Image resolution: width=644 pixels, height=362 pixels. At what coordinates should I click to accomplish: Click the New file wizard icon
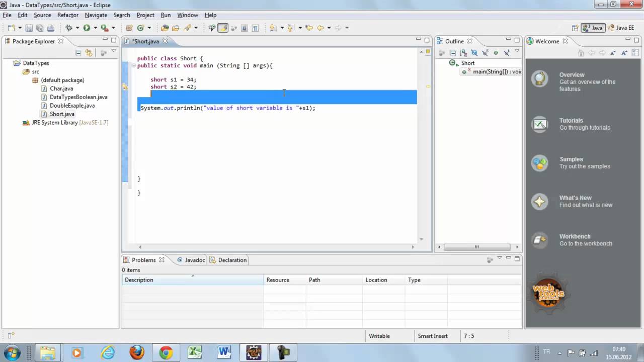11,28
